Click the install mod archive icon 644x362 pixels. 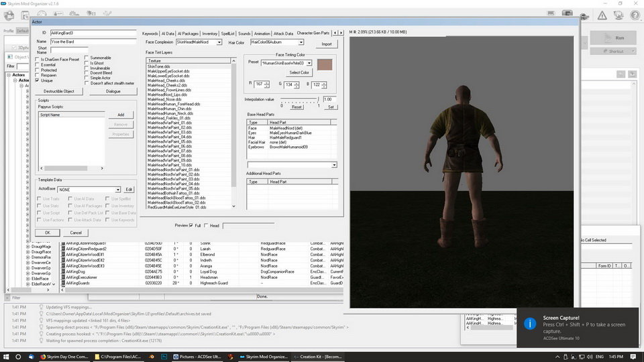click(25, 15)
